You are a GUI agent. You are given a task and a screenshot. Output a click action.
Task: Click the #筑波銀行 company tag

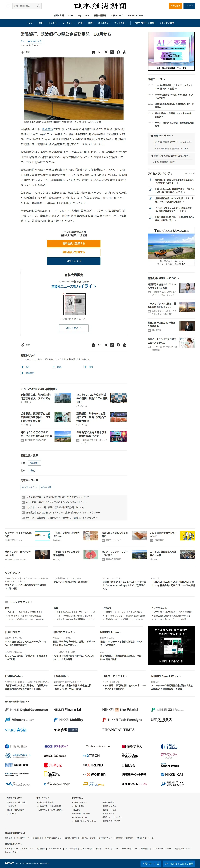coord(34,463)
